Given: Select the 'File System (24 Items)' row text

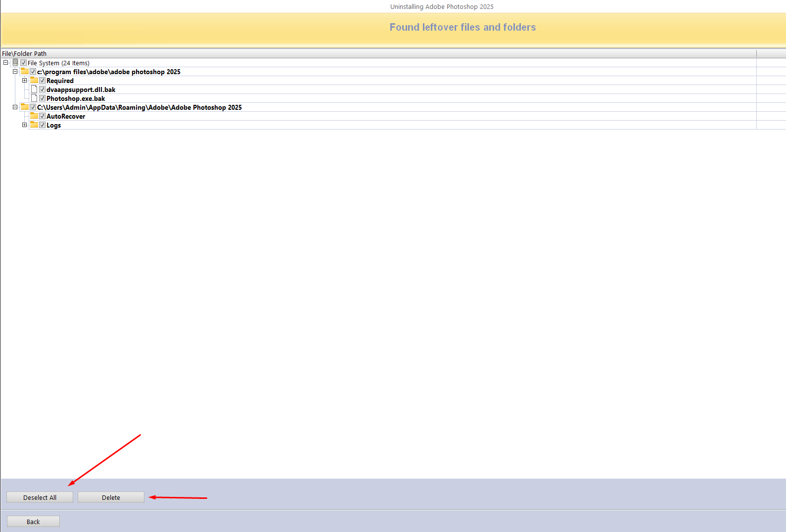Looking at the screenshot, I should click(x=58, y=63).
